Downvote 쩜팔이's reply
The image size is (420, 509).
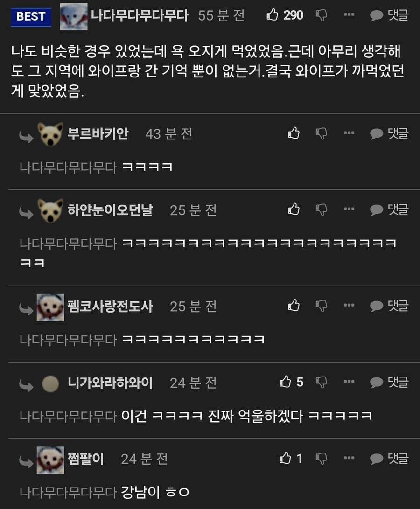(322, 459)
